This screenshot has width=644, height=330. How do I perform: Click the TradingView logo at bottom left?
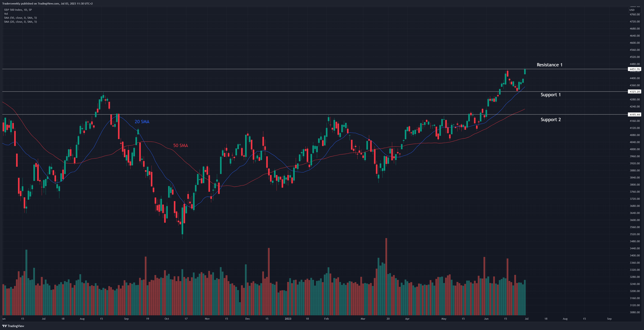tap(13, 326)
